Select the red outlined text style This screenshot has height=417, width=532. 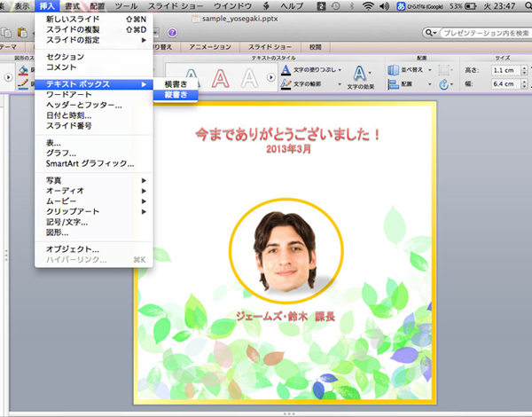[x=220, y=78]
